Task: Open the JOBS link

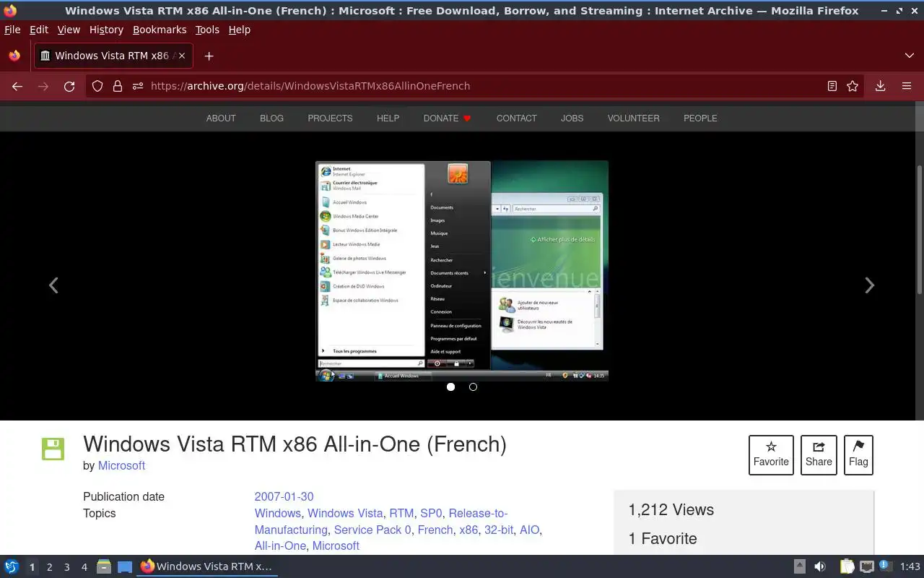Action: [x=572, y=118]
